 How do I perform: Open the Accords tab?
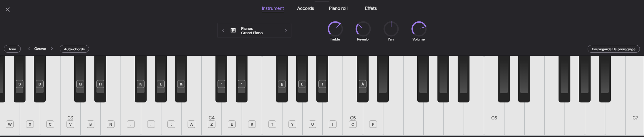click(x=305, y=8)
